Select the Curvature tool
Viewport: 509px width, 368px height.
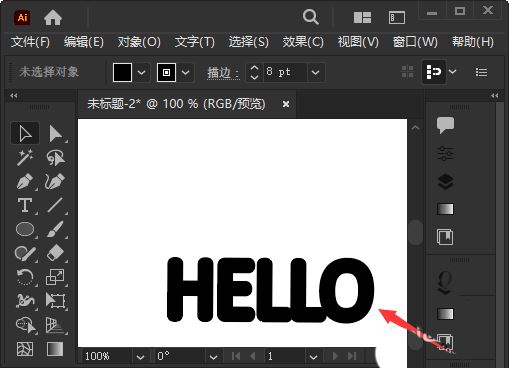click(55, 181)
